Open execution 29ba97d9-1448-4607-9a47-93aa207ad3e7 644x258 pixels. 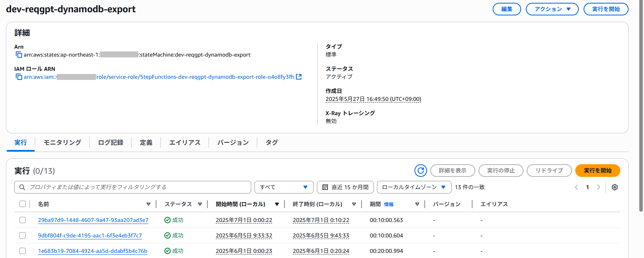(x=93, y=220)
